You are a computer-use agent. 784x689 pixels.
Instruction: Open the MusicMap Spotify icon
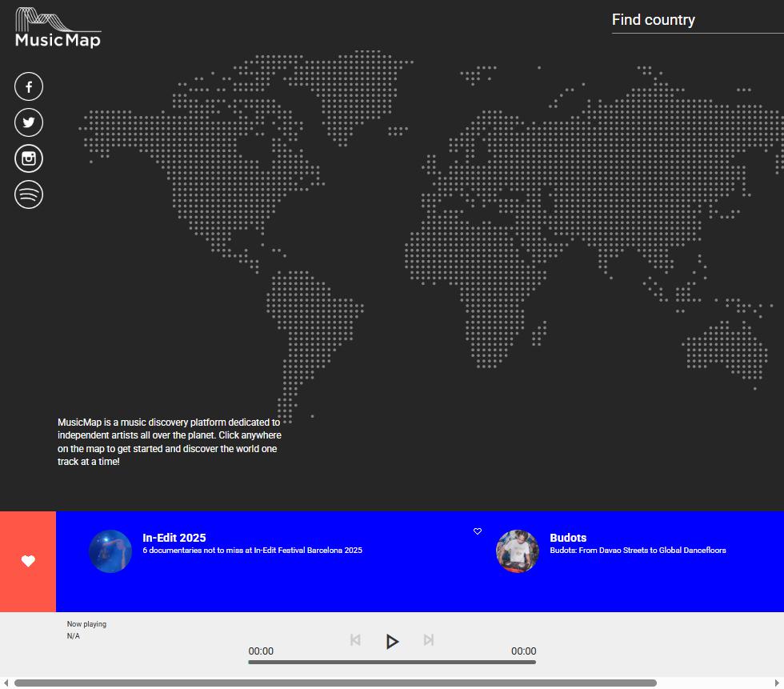coord(29,194)
